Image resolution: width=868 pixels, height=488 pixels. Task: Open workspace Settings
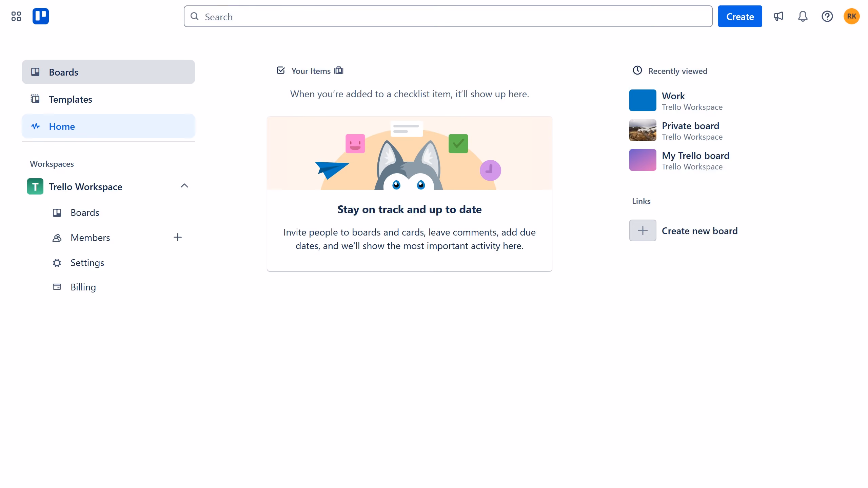[87, 263]
